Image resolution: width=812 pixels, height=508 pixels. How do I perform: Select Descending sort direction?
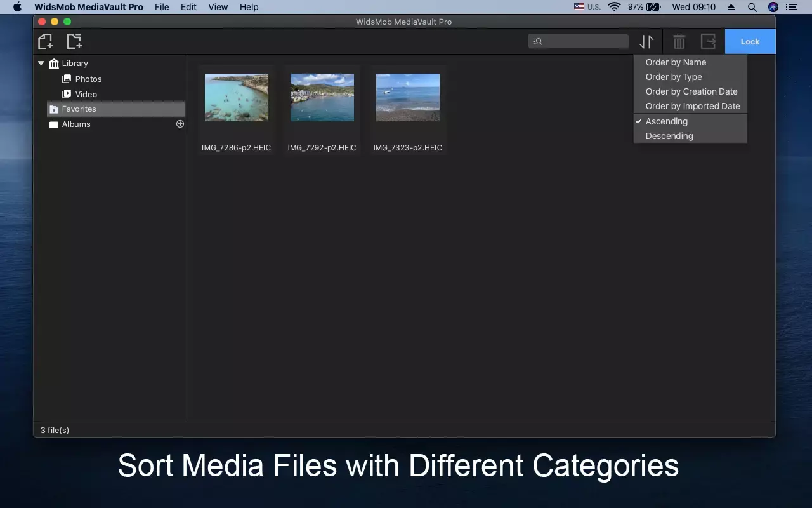point(669,136)
